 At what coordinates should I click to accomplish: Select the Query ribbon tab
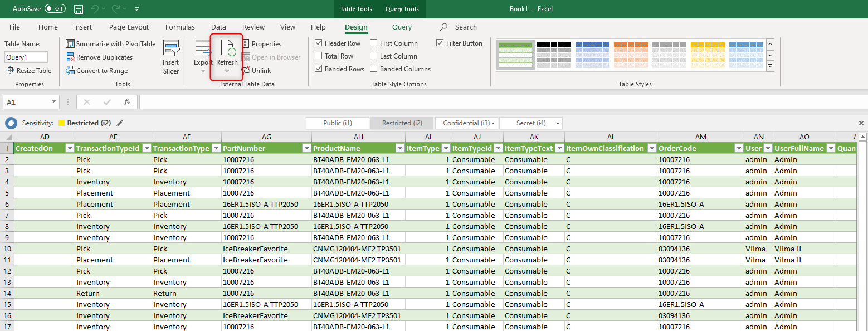click(402, 27)
